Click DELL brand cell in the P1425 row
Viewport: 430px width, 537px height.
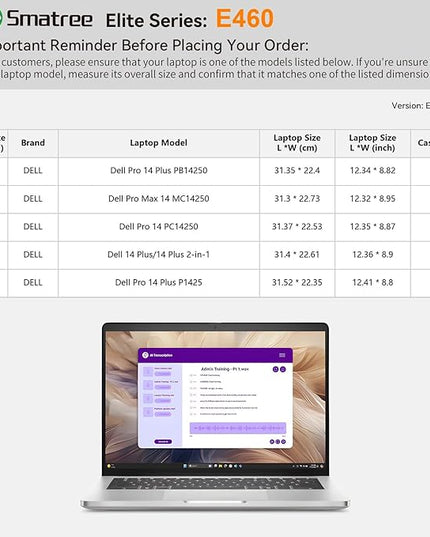pyautogui.click(x=33, y=283)
